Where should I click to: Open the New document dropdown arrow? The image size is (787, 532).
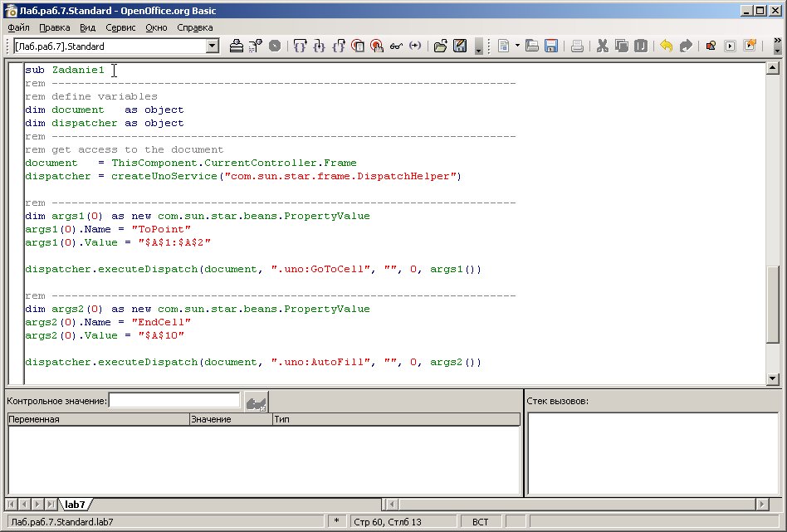click(x=517, y=46)
